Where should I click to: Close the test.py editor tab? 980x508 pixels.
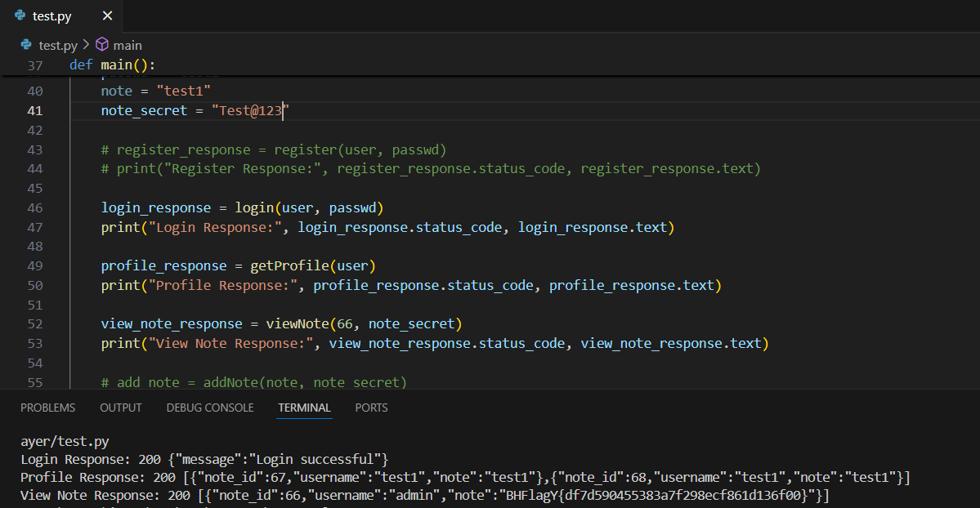point(107,16)
